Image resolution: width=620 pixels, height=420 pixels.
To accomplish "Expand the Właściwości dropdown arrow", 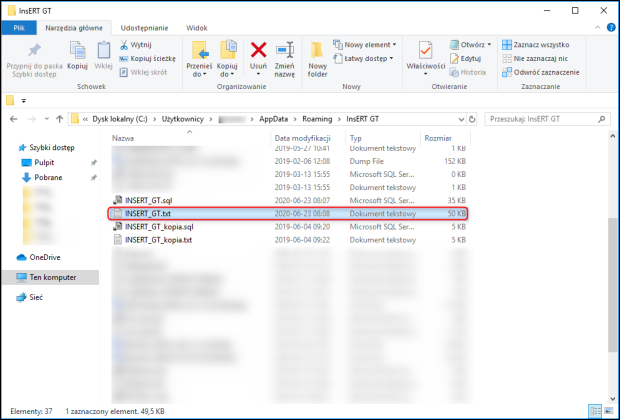I will pyautogui.click(x=425, y=74).
